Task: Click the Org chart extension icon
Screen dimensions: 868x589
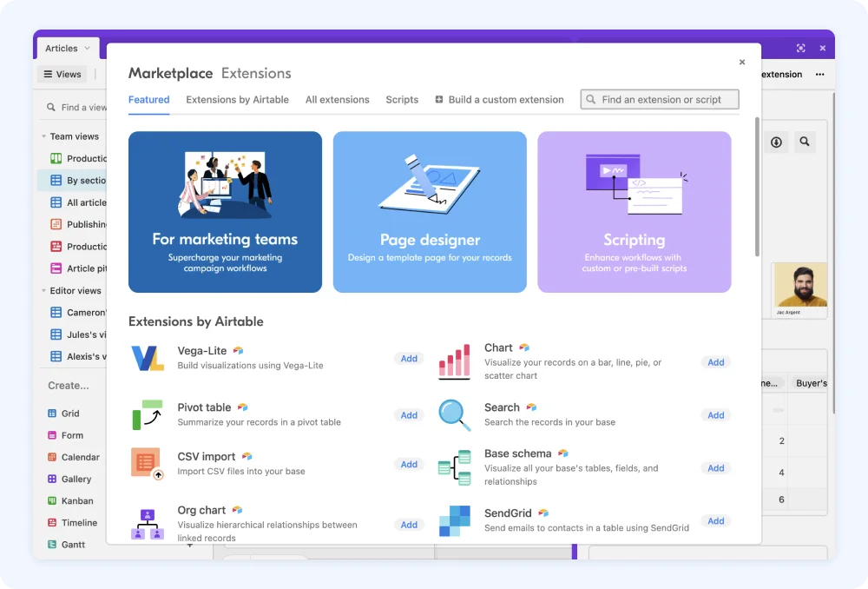Action: pyautogui.click(x=148, y=524)
